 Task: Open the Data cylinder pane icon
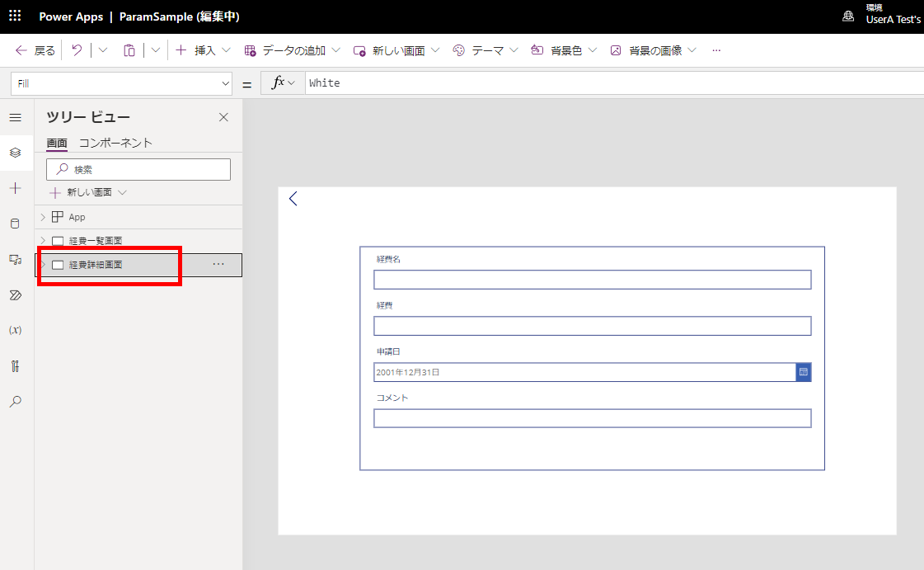pyautogui.click(x=16, y=224)
